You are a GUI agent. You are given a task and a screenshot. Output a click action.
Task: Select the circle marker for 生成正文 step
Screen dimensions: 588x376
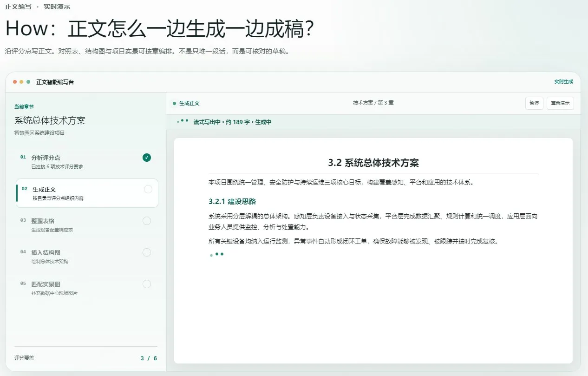(x=148, y=189)
